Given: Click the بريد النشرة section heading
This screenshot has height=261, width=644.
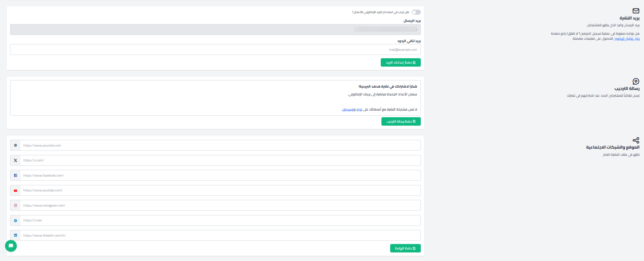Looking at the screenshot, I should click(x=630, y=18).
